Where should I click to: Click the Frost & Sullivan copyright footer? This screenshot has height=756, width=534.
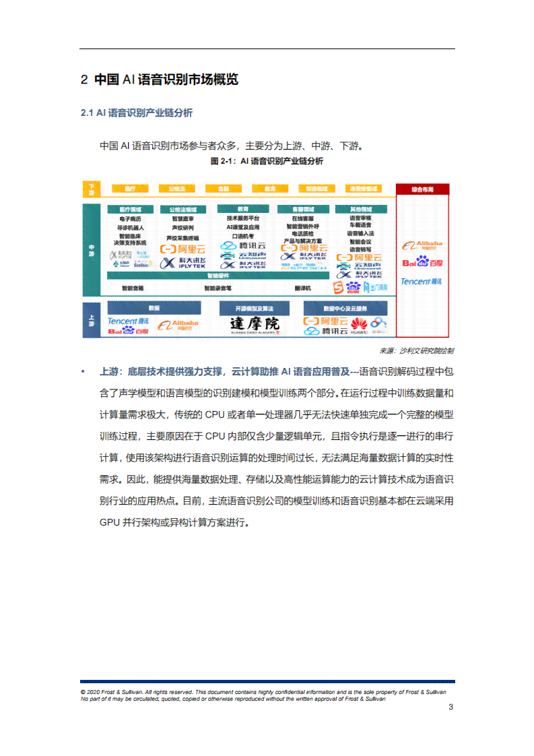pos(263,695)
